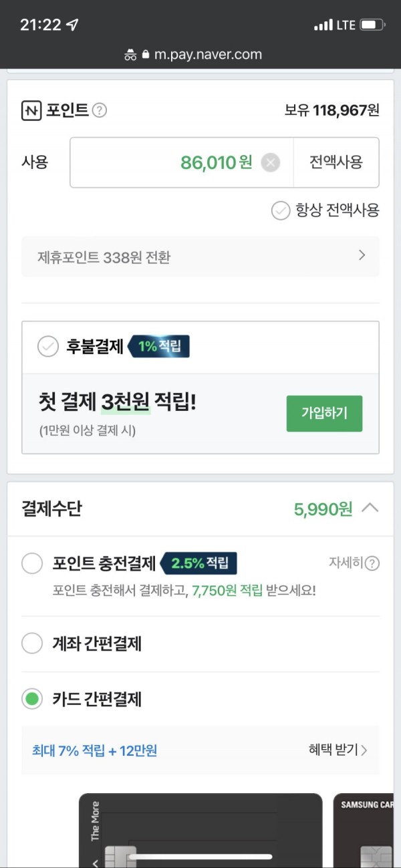The width and height of the screenshot is (401, 868).
Task: Toggle the 항상 전액사용 checkbox
Action: pos(280,210)
